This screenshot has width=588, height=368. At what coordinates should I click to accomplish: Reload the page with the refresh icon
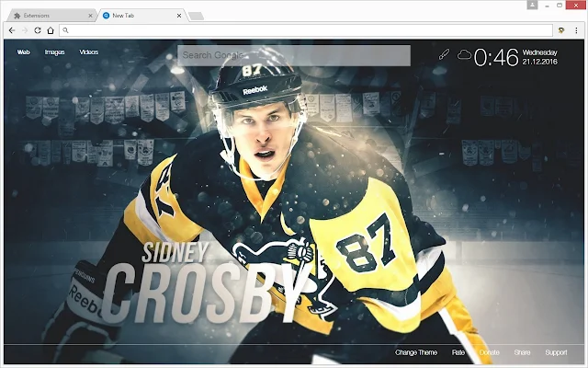(x=38, y=30)
